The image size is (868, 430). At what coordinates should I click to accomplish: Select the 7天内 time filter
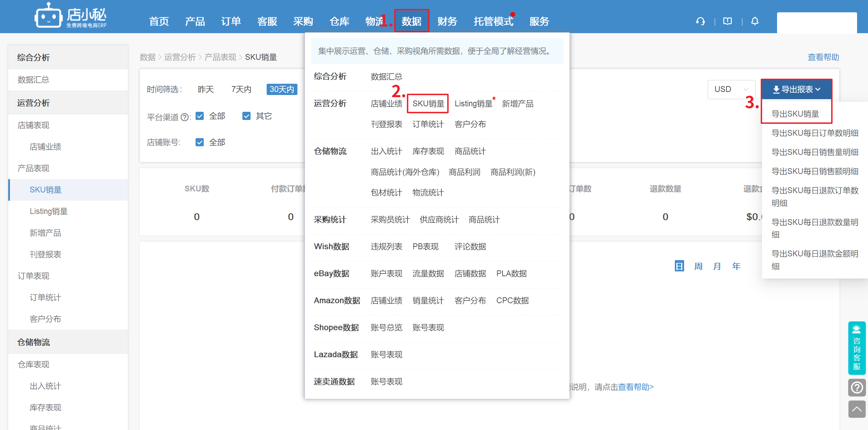click(x=241, y=89)
